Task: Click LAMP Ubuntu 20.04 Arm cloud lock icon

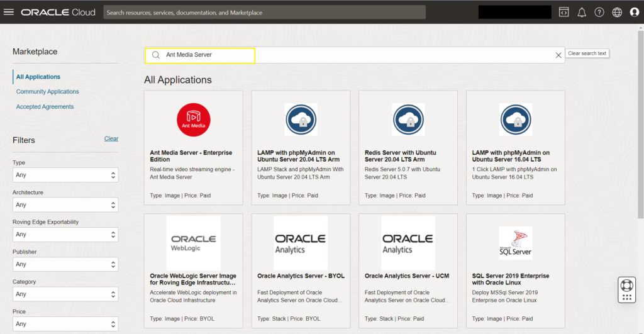Action: click(x=301, y=120)
